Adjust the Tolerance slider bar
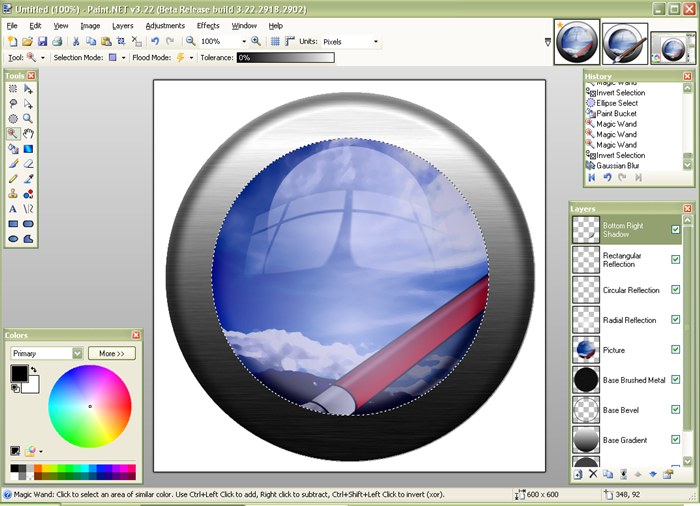This screenshot has height=506, width=700. pos(285,58)
